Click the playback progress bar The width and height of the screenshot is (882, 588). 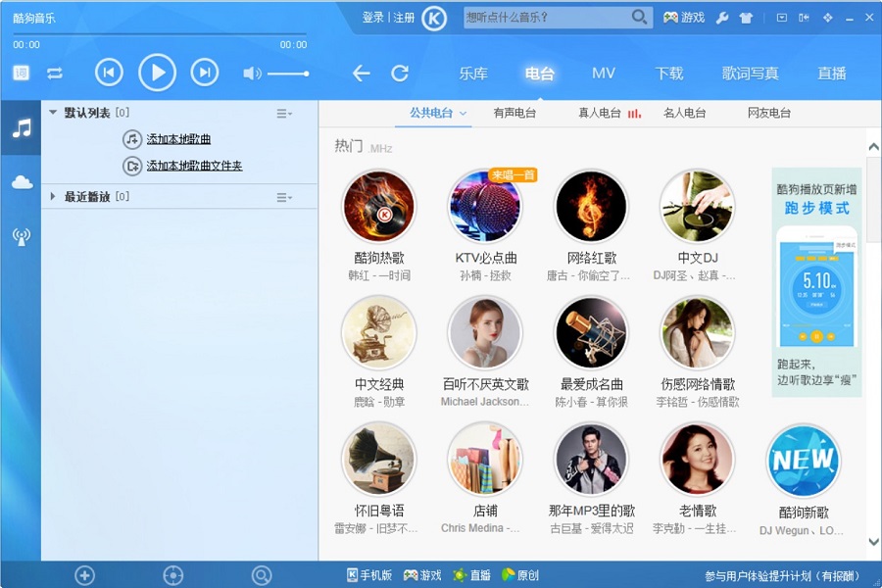pyautogui.click(x=160, y=34)
